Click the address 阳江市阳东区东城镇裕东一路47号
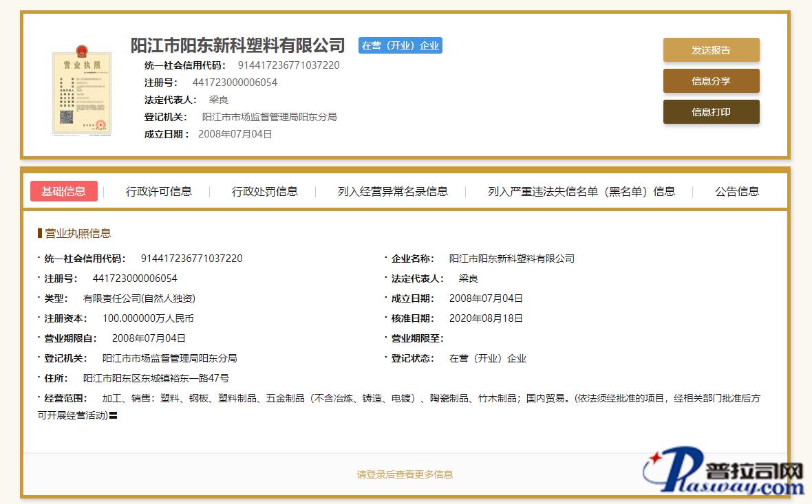812x504 pixels. tap(156, 378)
